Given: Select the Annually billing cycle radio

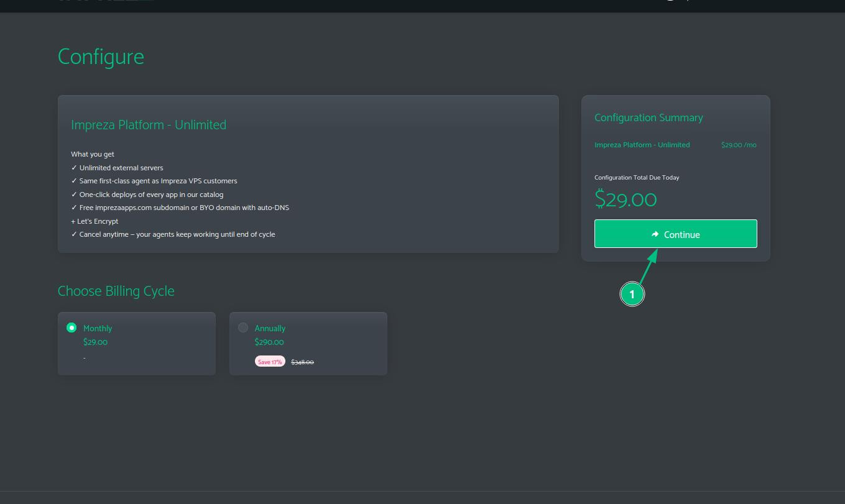Looking at the screenshot, I should tap(243, 328).
